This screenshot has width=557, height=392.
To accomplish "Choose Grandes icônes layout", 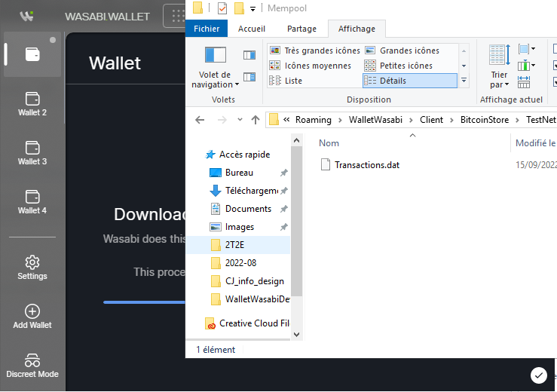I will coord(402,51).
